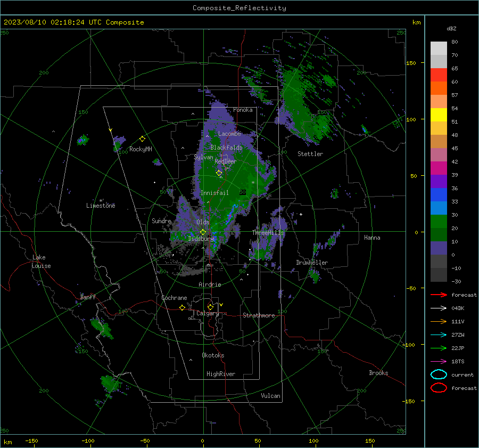Viewport: 479px width, 448px height.
Task: Click the Lacombe city label
Action: coord(229,134)
